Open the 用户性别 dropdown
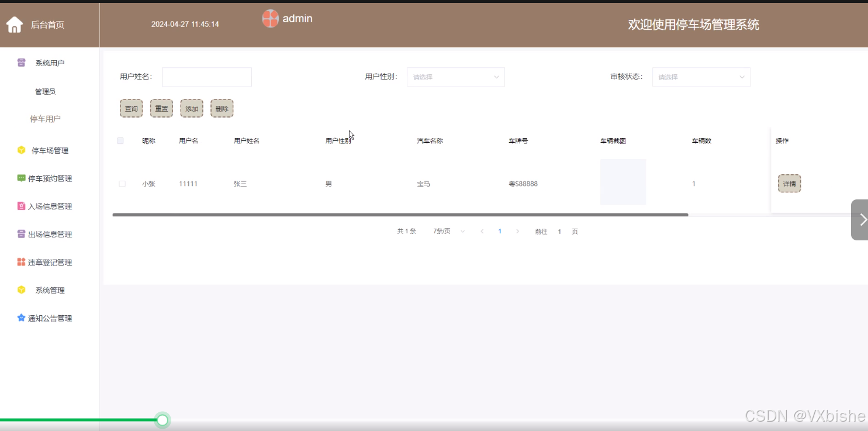The width and height of the screenshot is (868, 431). [455, 77]
